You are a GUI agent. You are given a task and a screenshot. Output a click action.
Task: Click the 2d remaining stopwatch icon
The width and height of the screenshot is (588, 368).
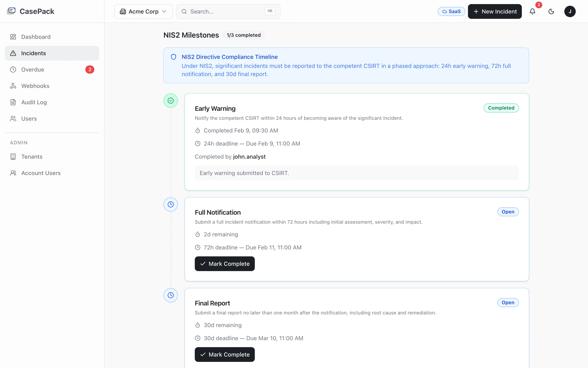[198, 234]
